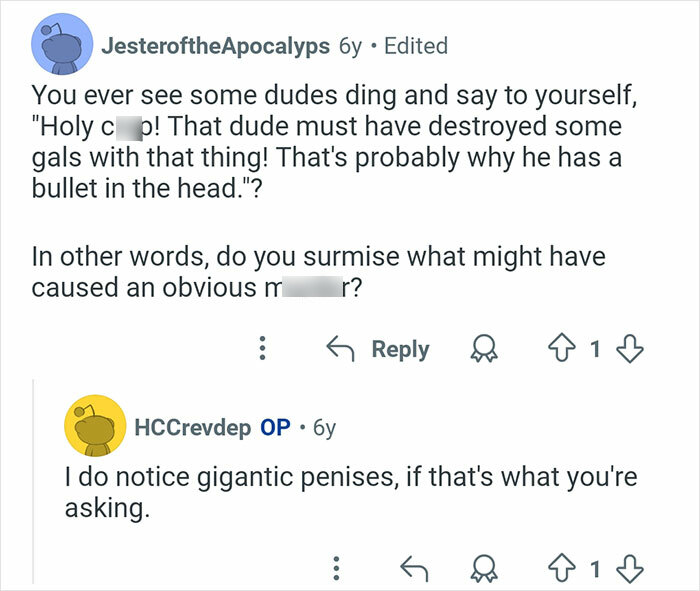Click the OP badge next to HCCrevdep
This screenshot has height=591, width=700.
[275, 428]
